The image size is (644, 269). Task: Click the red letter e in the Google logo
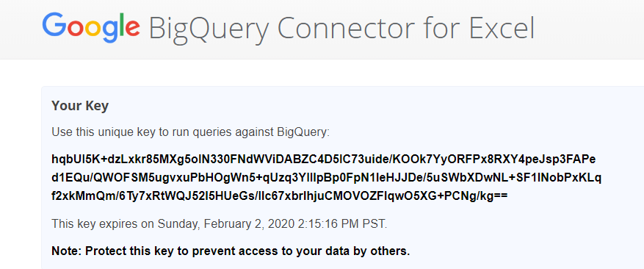[132, 29]
